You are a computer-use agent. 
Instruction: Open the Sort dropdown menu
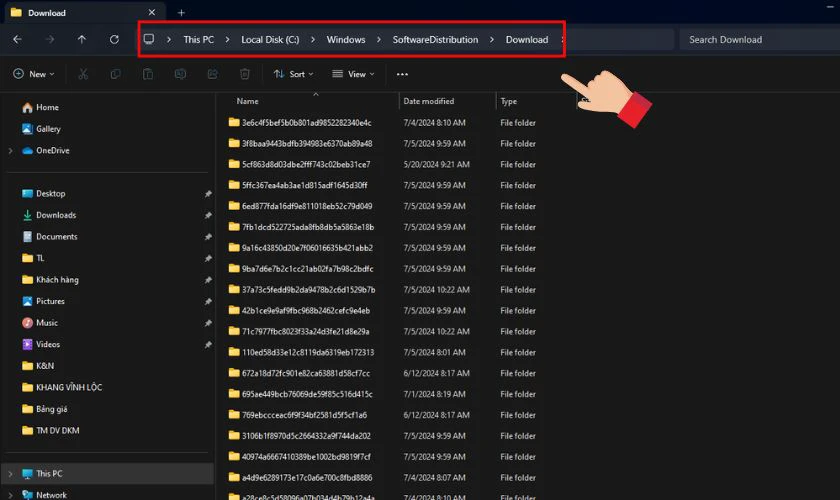click(294, 74)
